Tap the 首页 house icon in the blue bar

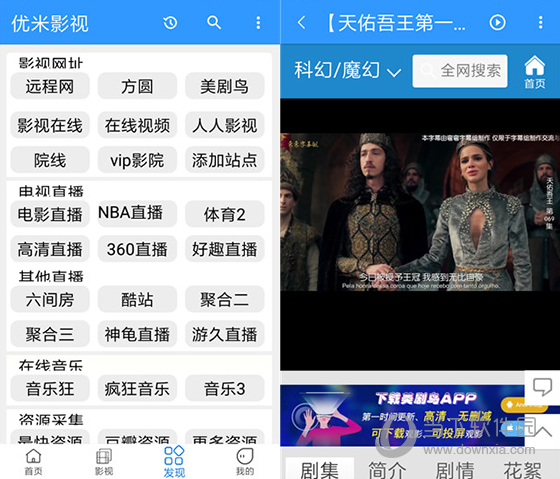[x=535, y=71]
